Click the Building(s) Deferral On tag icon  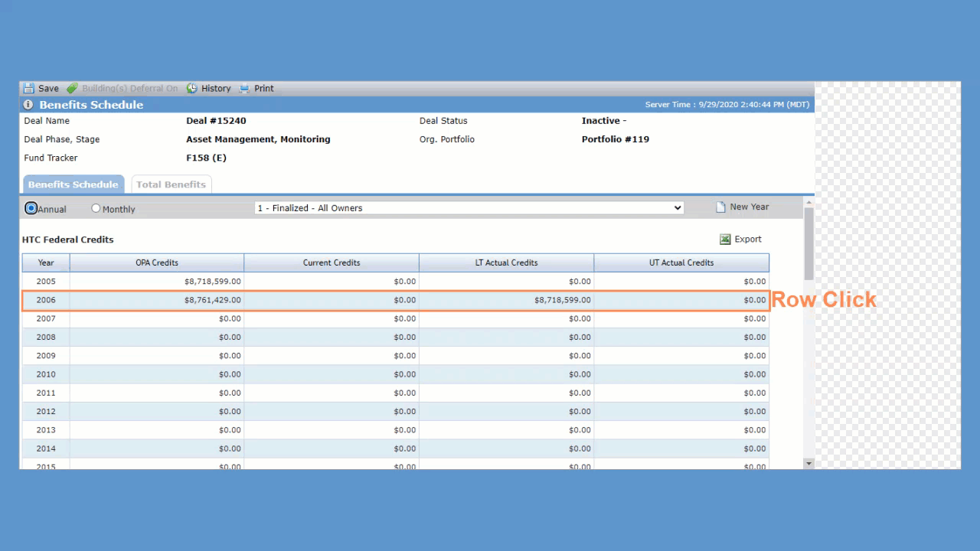coord(72,89)
